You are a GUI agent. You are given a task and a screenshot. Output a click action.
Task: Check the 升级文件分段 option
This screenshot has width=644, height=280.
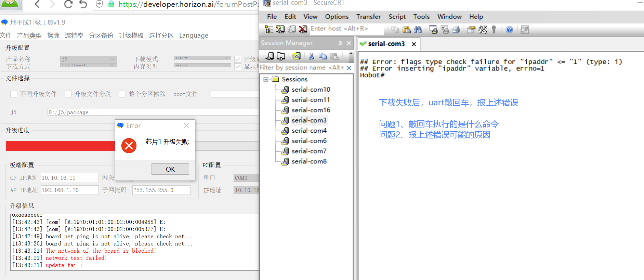coord(68,94)
